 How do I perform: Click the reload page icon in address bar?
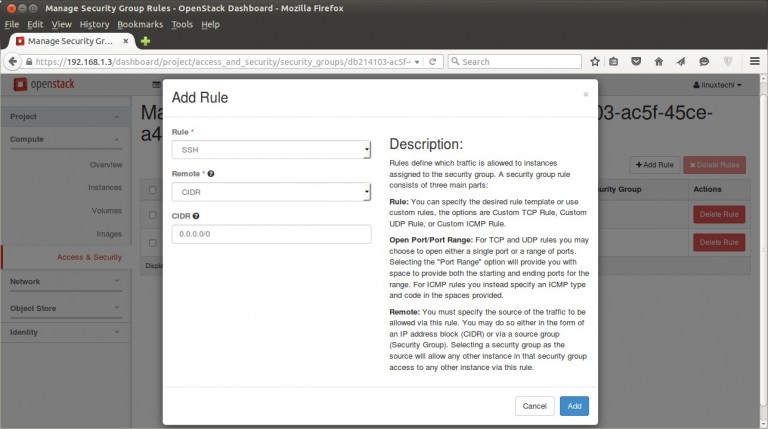pyautogui.click(x=431, y=61)
